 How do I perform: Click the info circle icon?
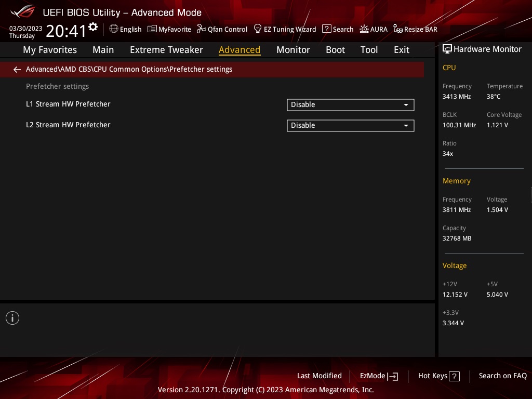pos(12,318)
